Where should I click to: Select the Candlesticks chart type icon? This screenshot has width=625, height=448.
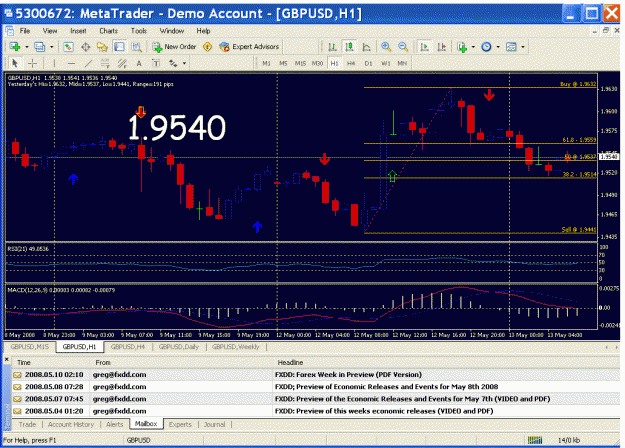click(350, 47)
